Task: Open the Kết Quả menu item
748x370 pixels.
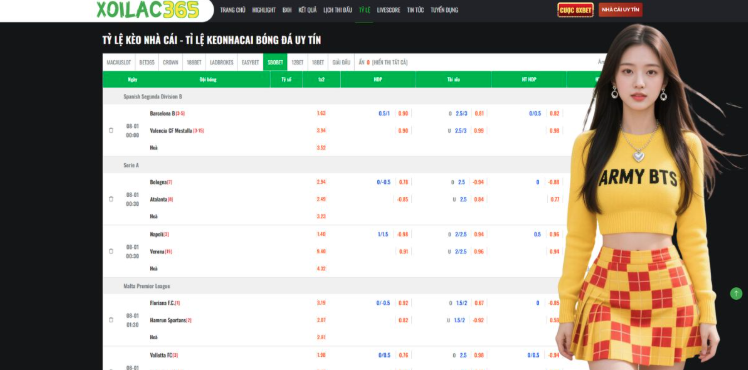Action: [307, 10]
